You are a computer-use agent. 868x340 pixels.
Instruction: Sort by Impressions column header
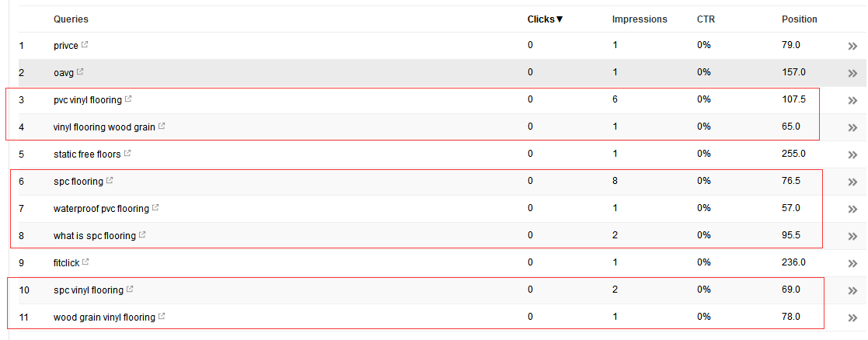pos(640,19)
